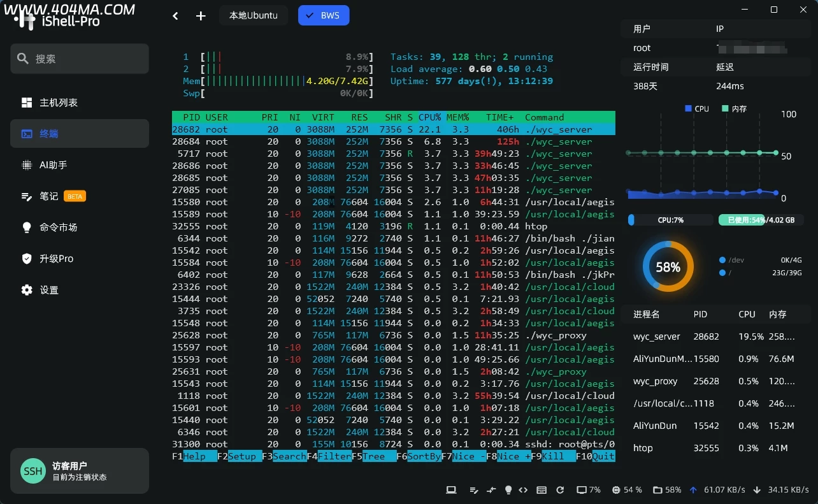Click the chip 54 % memory indicator

click(x=627, y=490)
